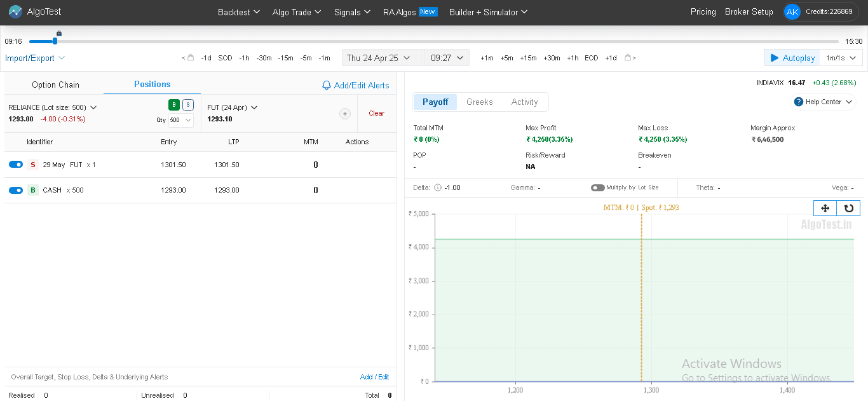Disable the 29 May FUT position
Viewport: 868px width, 401px height.
point(16,165)
